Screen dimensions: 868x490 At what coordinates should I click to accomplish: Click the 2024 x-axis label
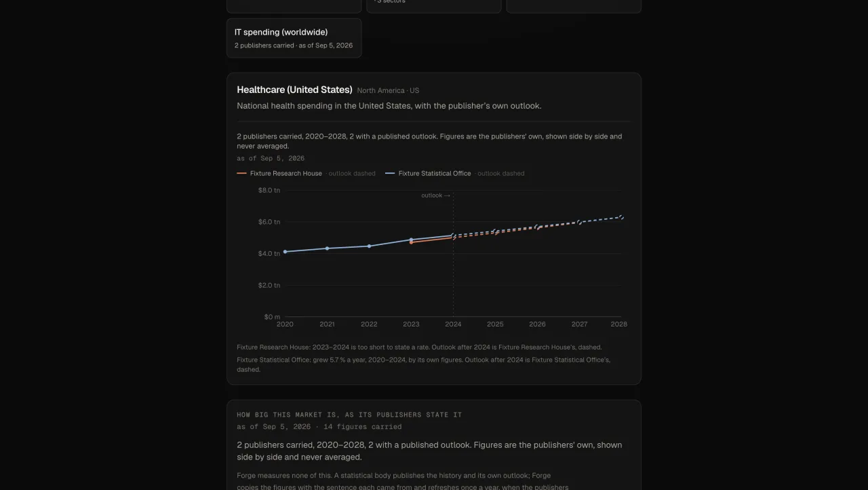tap(453, 324)
